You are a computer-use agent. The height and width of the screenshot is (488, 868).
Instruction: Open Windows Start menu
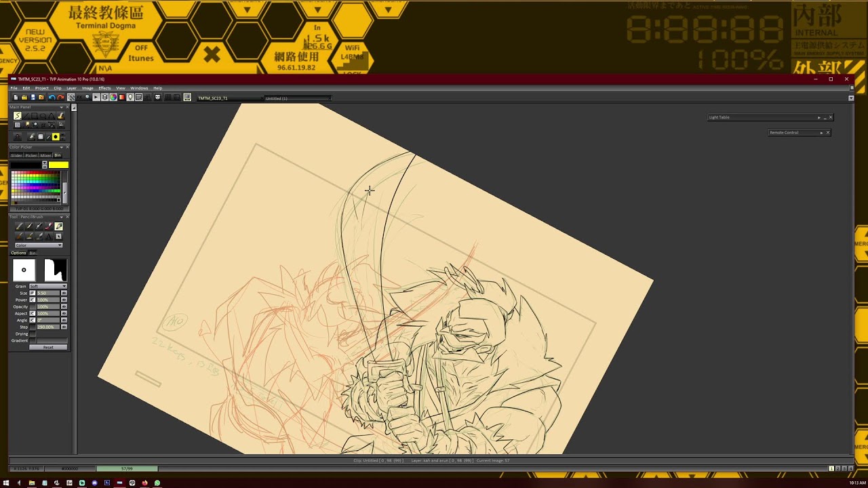click(x=6, y=483)
